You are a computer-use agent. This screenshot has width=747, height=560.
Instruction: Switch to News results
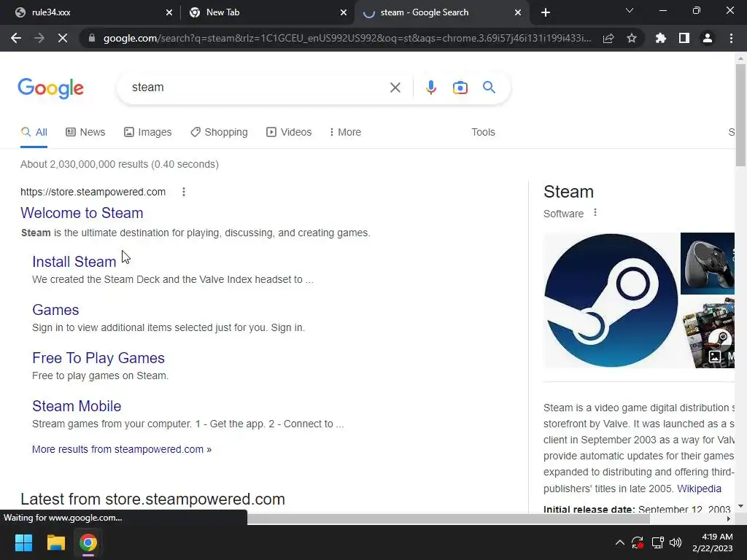coord(85,133)
